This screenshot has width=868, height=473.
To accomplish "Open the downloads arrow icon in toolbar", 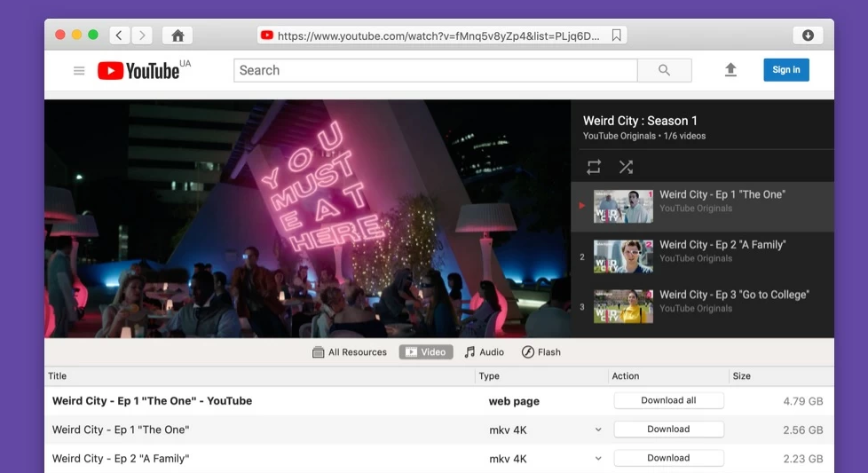I will click(x=808, y=35).
